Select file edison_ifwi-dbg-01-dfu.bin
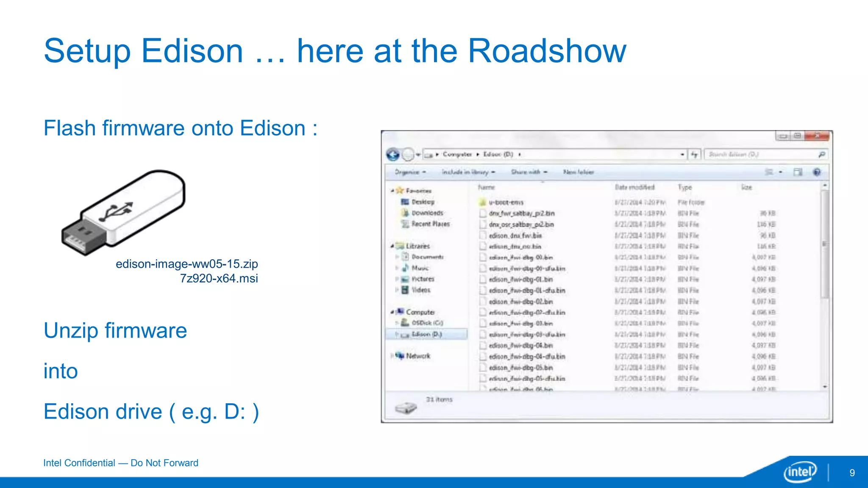This screenshot has width=868, height=488. [x=527, y=291]
